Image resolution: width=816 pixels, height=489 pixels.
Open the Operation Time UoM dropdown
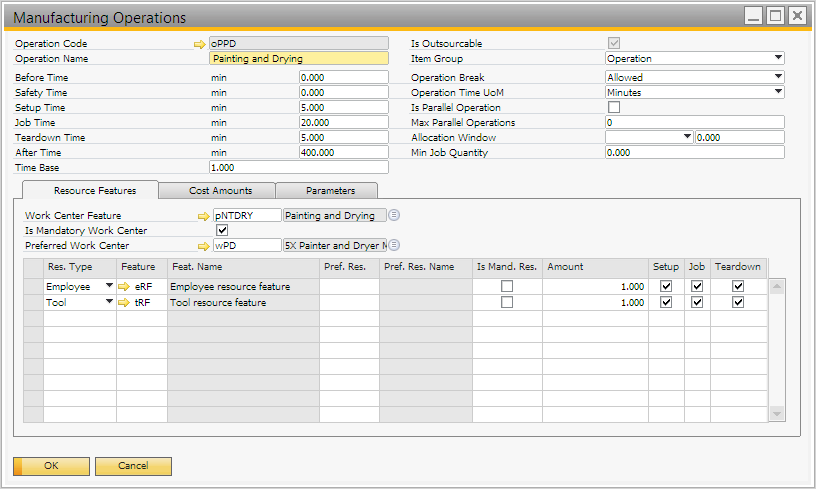point(778,92)
